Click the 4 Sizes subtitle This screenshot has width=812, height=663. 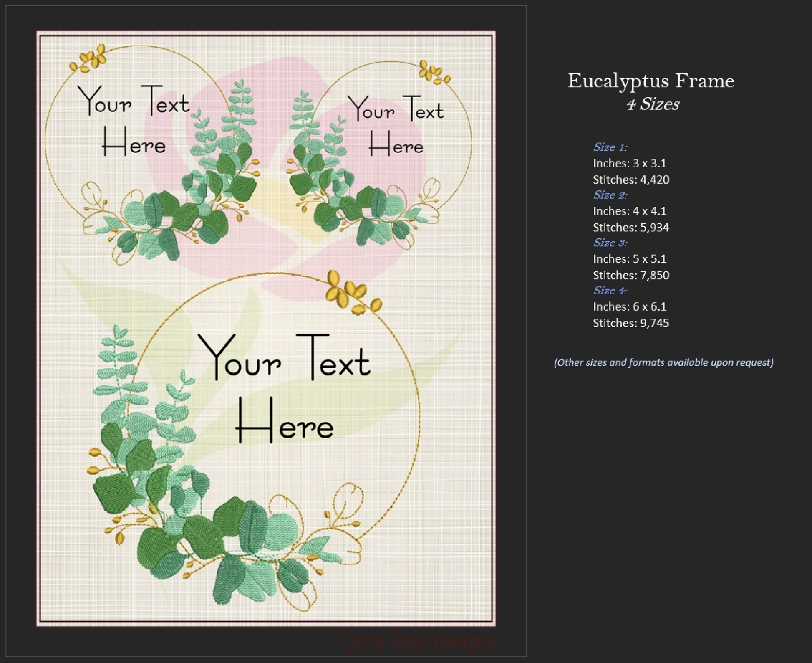point(653,104)
